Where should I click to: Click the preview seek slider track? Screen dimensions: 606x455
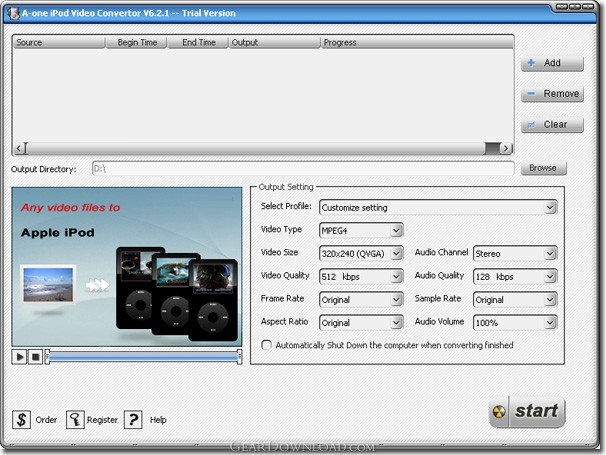[143, 356]
